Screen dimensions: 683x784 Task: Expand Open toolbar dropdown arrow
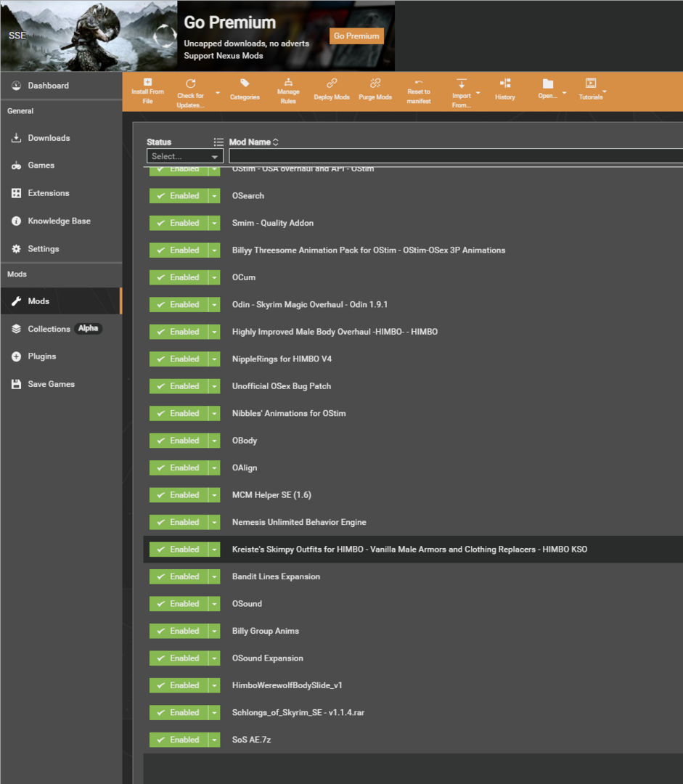[565, 93]
